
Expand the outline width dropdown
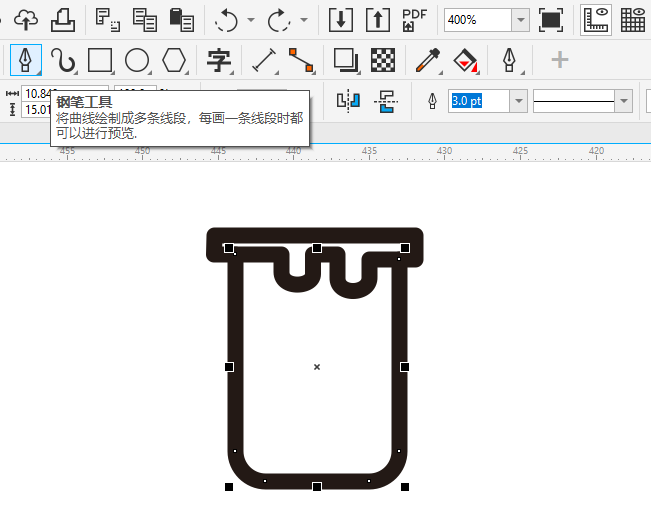519,101
